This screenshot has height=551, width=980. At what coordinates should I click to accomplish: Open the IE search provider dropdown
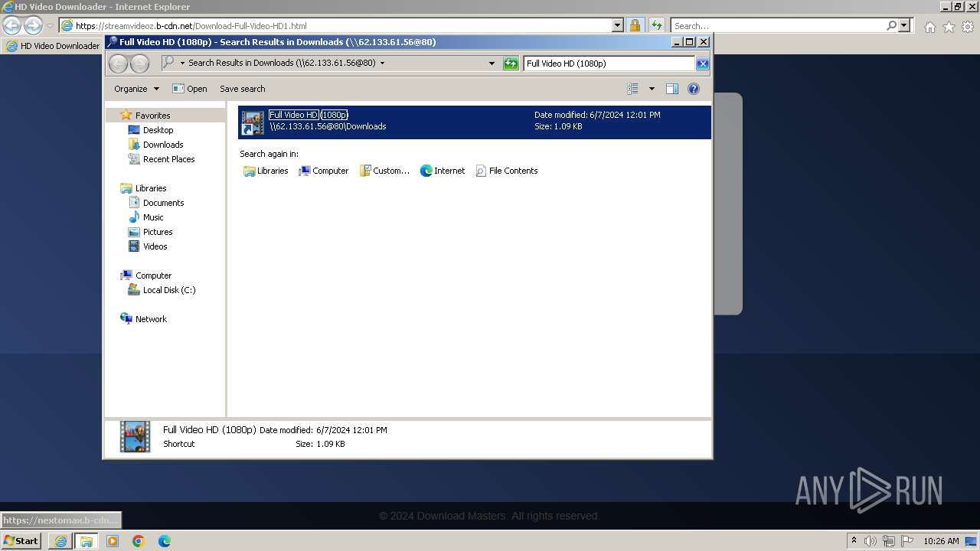(904, 25)
